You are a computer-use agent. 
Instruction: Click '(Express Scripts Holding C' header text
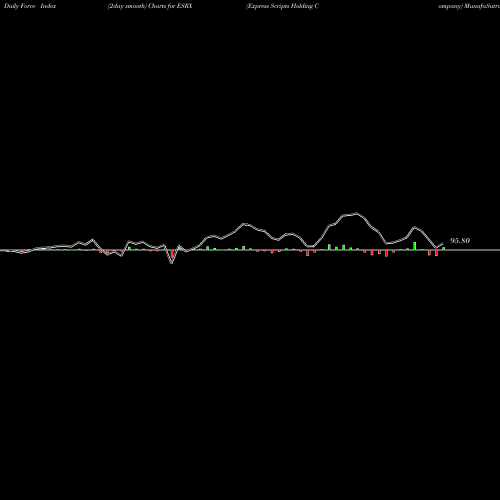(283, 6)
